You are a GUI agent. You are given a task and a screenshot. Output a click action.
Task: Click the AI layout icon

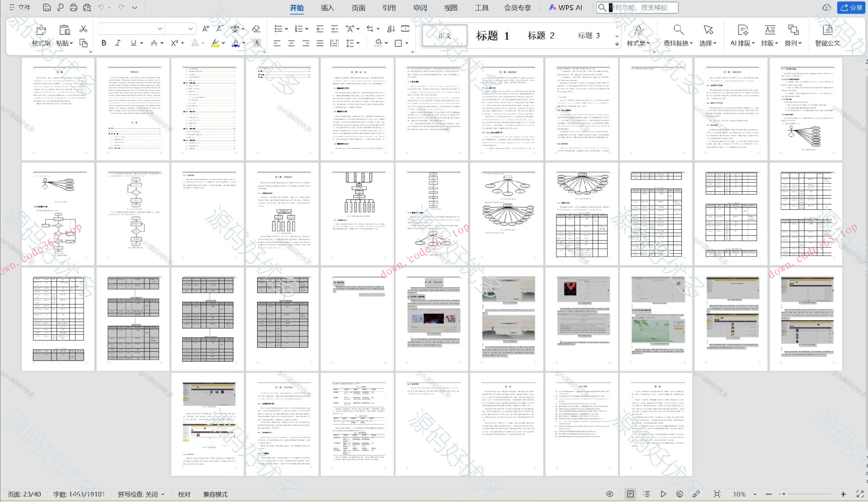pos(742,30)
